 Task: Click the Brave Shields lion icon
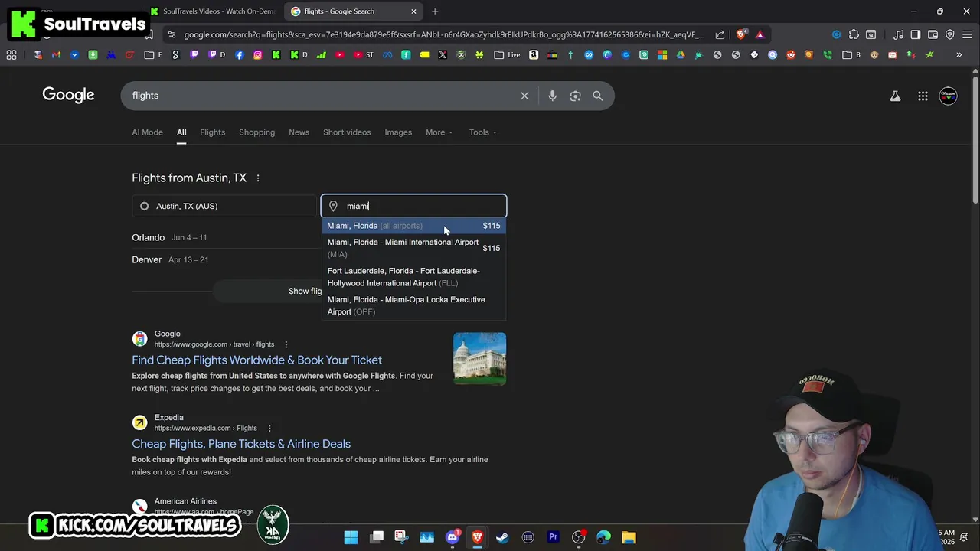pos(740,34)
